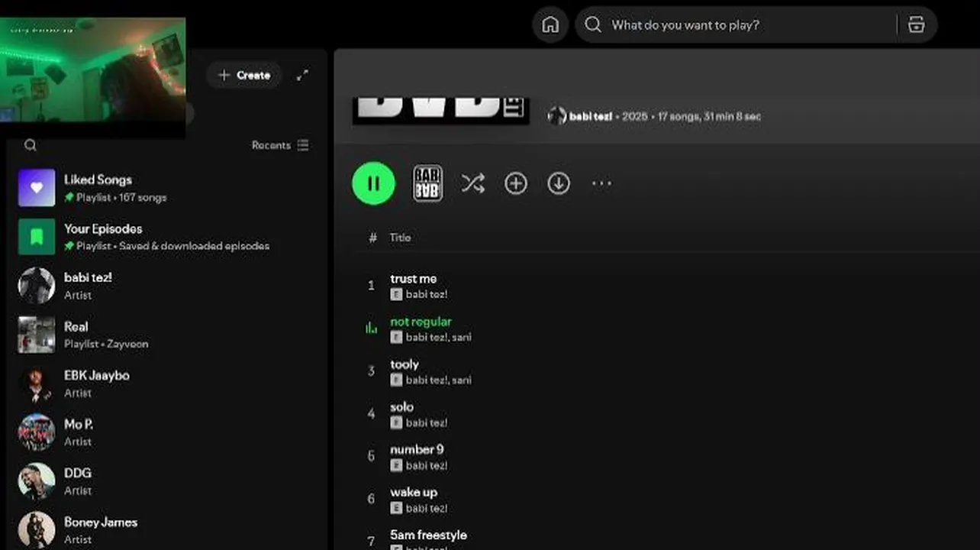Expand Your Library with the arrows icon

(x=303, y=75)
